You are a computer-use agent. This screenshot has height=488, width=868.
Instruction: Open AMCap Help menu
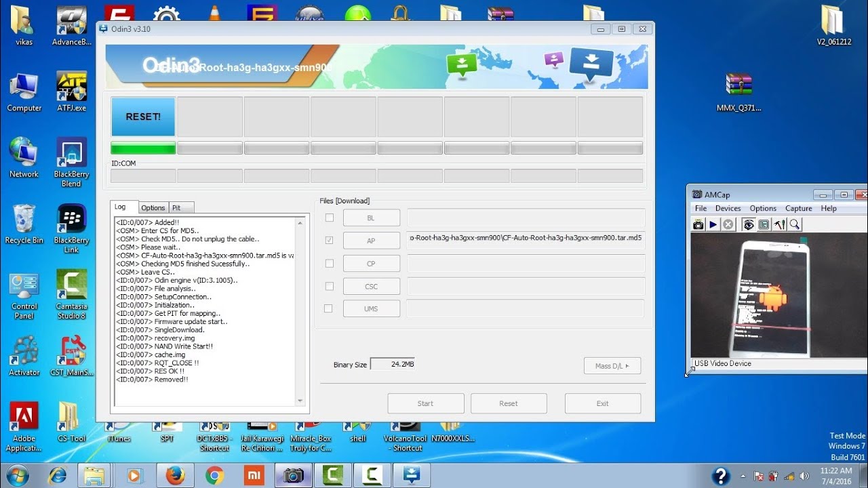[x=829, y=209]
